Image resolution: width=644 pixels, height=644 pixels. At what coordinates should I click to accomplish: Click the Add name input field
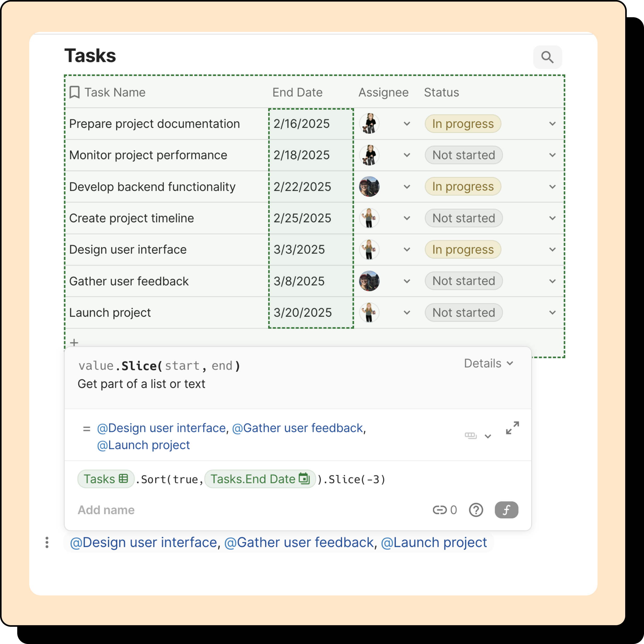click(106, 510)
